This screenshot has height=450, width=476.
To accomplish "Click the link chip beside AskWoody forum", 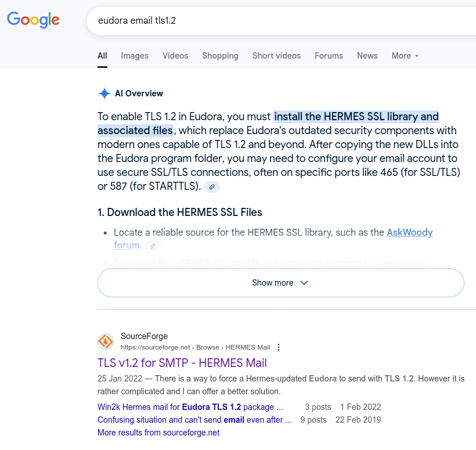I will pyautogui.click(x=153, y=246).
